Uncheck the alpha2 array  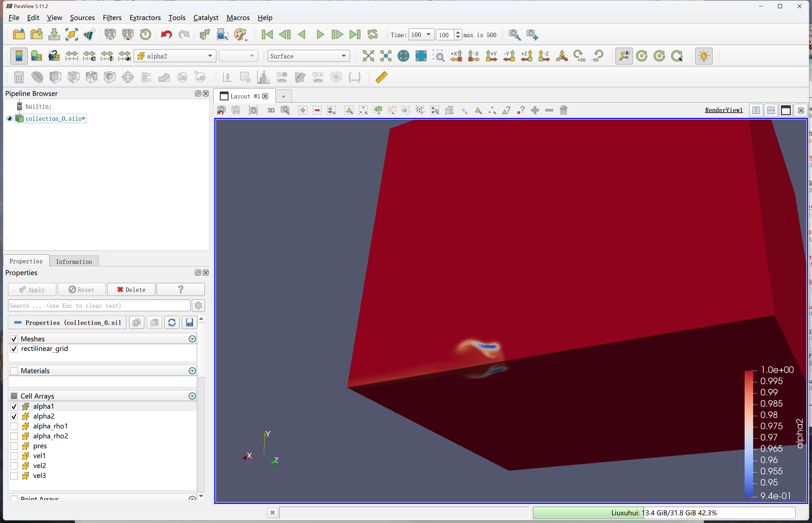(x=14, y=416)
